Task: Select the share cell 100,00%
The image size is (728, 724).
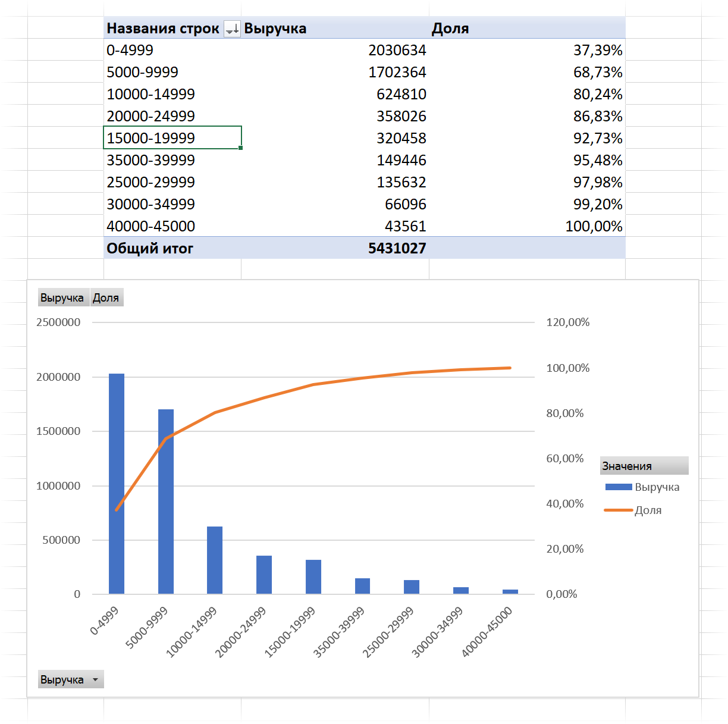Action: pyautogui.click(x=527, y=227)
